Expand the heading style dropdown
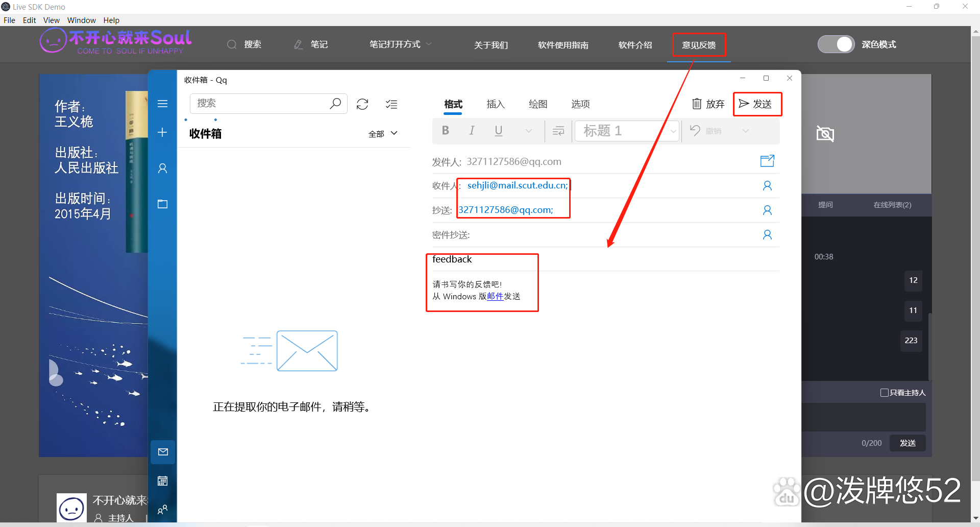The width and height of the screenshot is (980, 527). (x=673, y=131)
